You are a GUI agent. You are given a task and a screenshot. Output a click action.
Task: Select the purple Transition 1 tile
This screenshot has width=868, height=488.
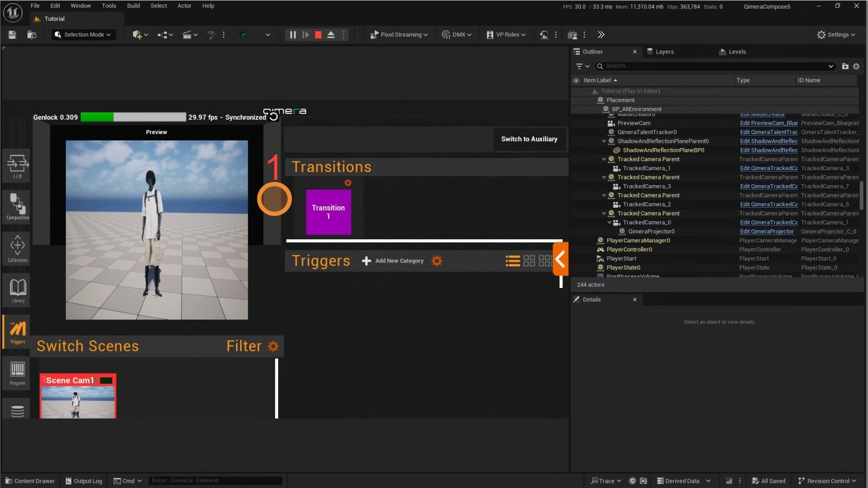tap(329, 212)
